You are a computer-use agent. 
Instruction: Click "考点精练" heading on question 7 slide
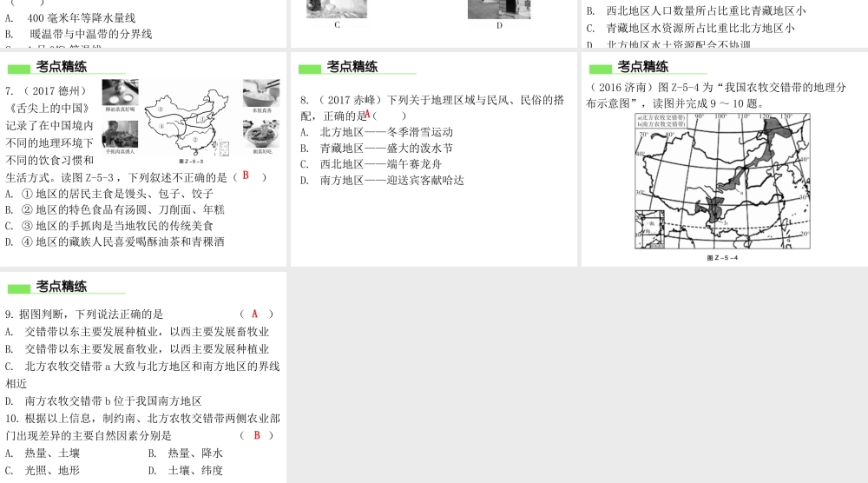(62, 67)
